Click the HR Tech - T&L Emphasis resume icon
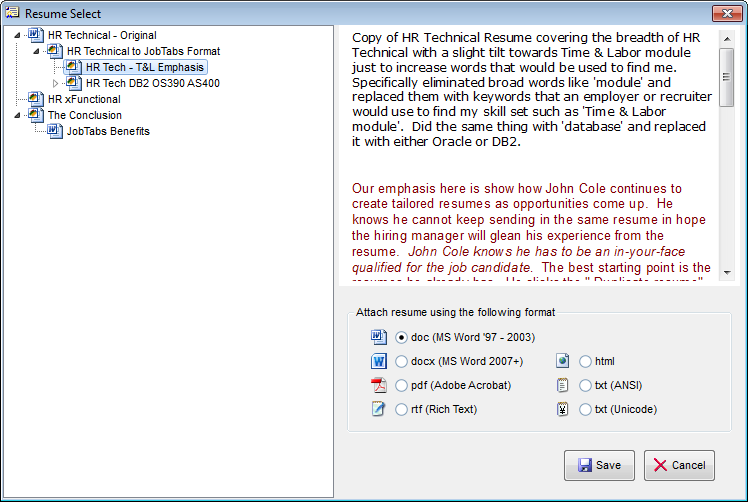This screenshot has width=748, height=502. [73, 67]
